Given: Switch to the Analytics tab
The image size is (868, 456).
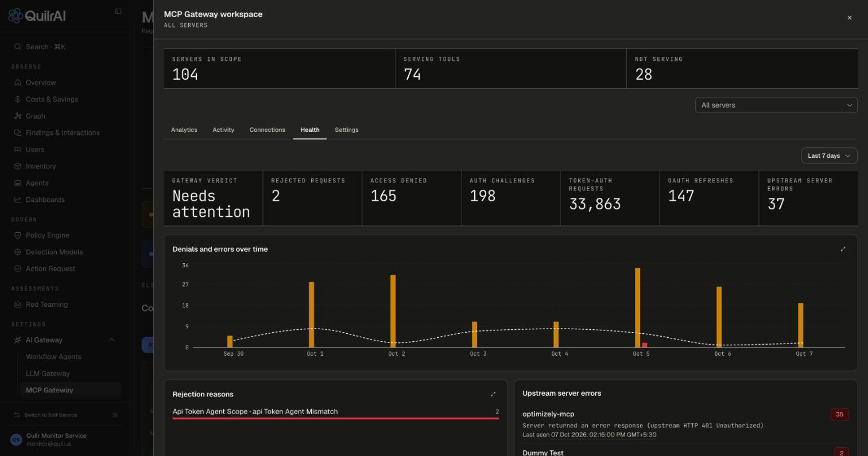Looking at the screenshot, I should coord(184,130).
